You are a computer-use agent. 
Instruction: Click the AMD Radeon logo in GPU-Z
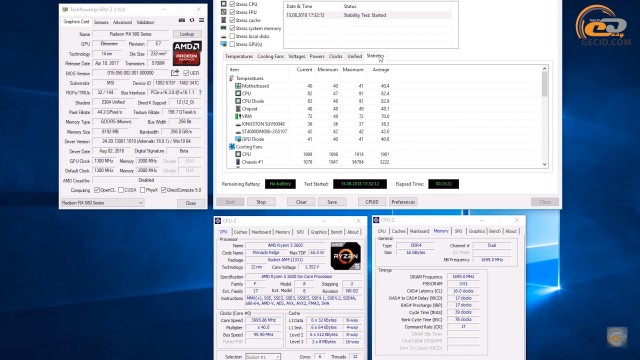pos(187,53)
